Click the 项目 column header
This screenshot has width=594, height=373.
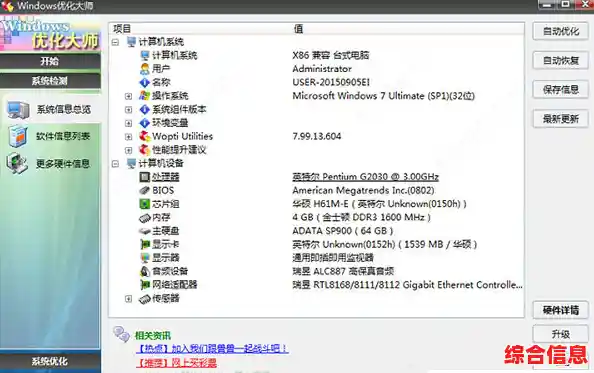[x=122, y=28]
